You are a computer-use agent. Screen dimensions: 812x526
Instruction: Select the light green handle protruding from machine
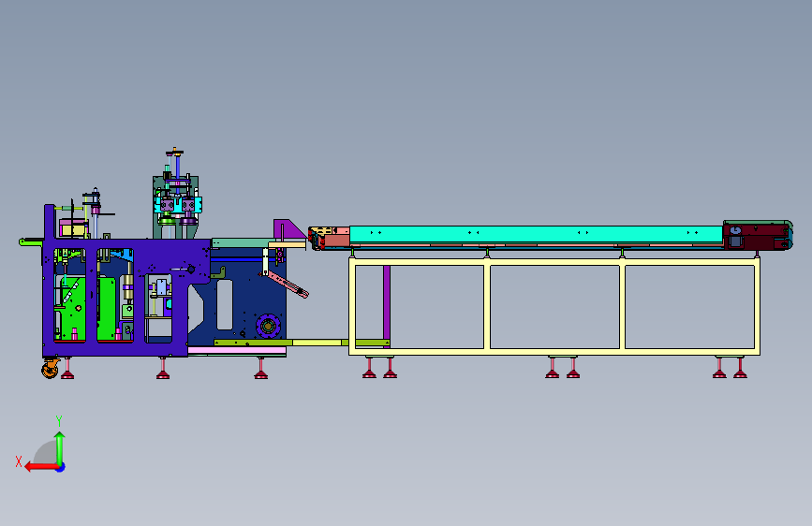tap(31, 241)
